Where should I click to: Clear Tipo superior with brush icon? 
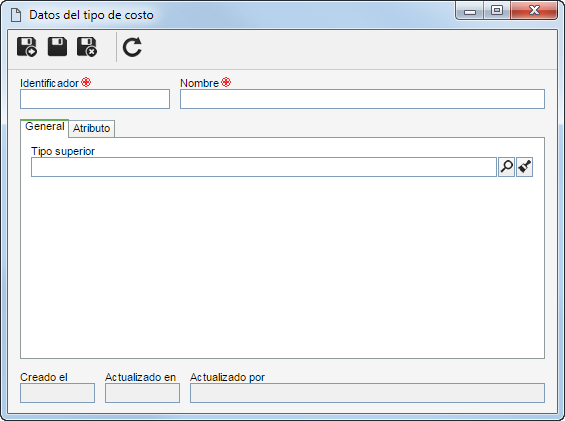coord(524,167)
